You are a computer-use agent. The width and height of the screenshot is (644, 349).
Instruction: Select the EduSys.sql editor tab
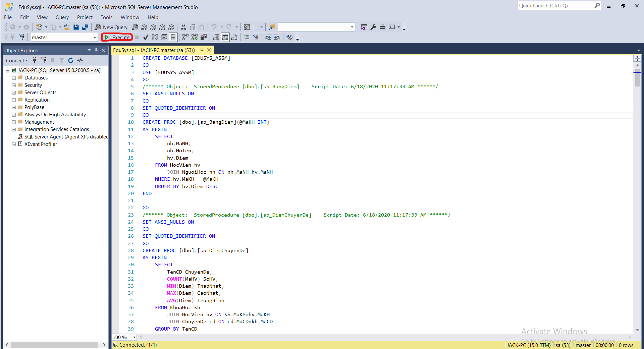[154, 50]
